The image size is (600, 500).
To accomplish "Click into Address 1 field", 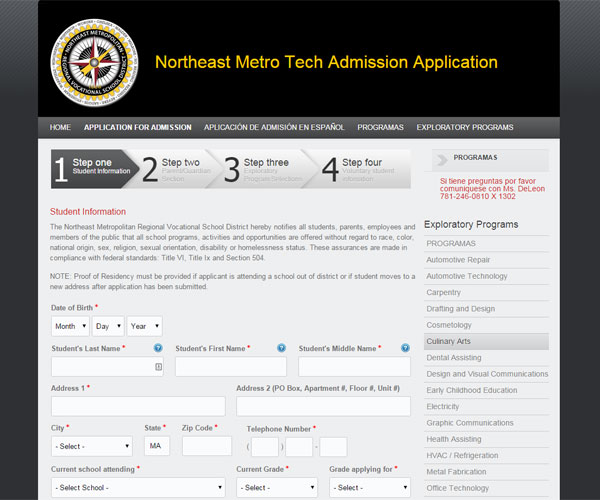I will 138,406.
